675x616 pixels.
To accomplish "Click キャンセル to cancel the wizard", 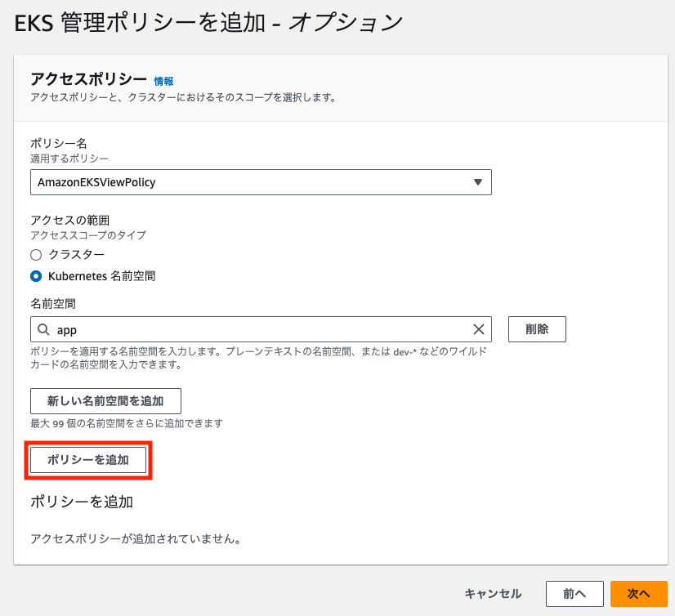I will point(493,594).
